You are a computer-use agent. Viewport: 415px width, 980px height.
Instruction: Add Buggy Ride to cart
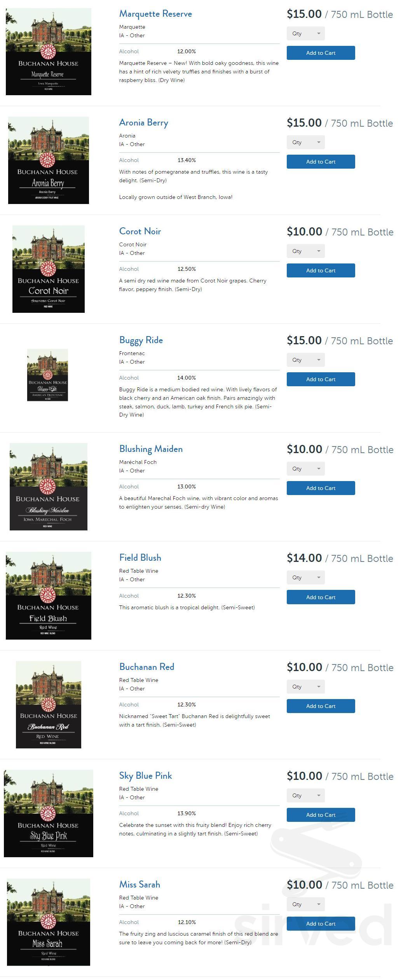[x=321, y=379]
